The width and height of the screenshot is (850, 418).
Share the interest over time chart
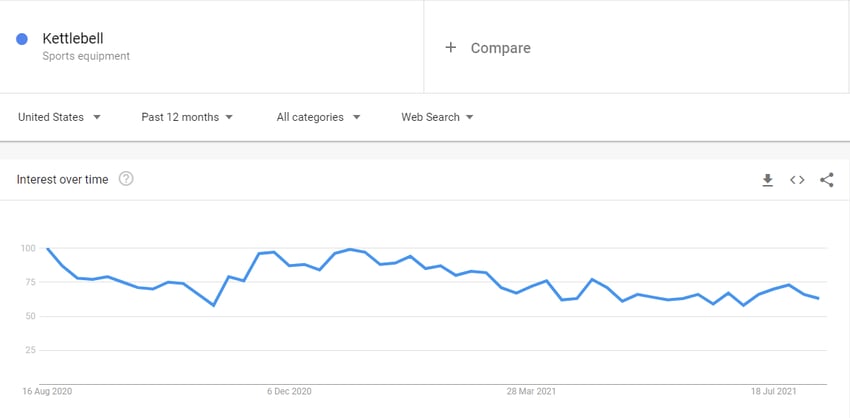pos(826,180)
